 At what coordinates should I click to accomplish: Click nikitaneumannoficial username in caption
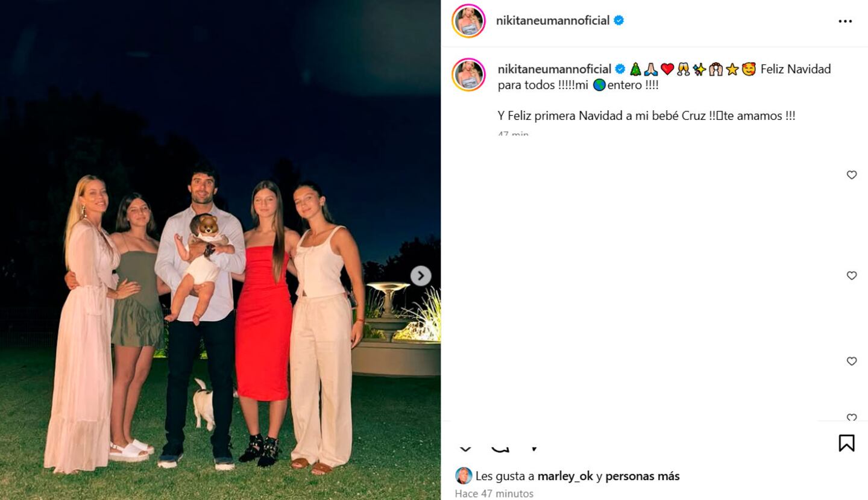[x=555, y=69]
